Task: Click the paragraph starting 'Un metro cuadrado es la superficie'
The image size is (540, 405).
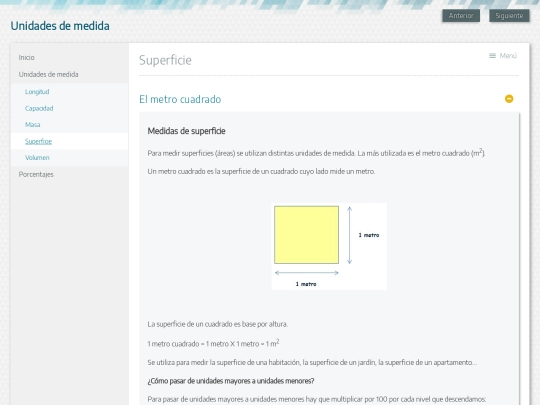Action: (x=261, y=171)
